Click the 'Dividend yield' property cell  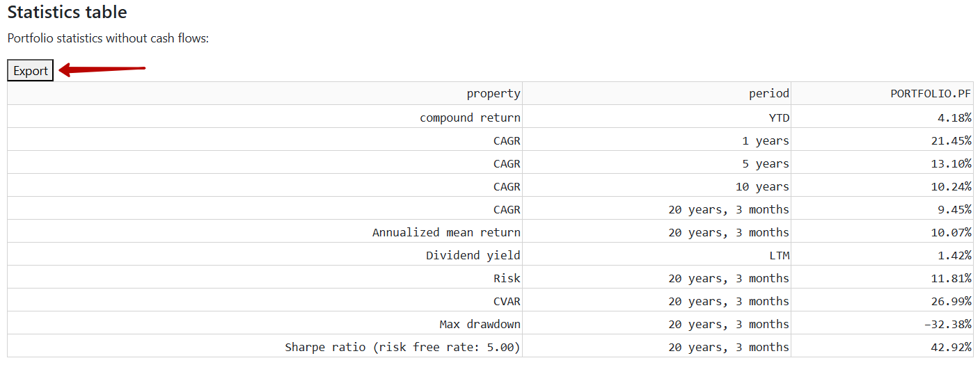point(264,254)
